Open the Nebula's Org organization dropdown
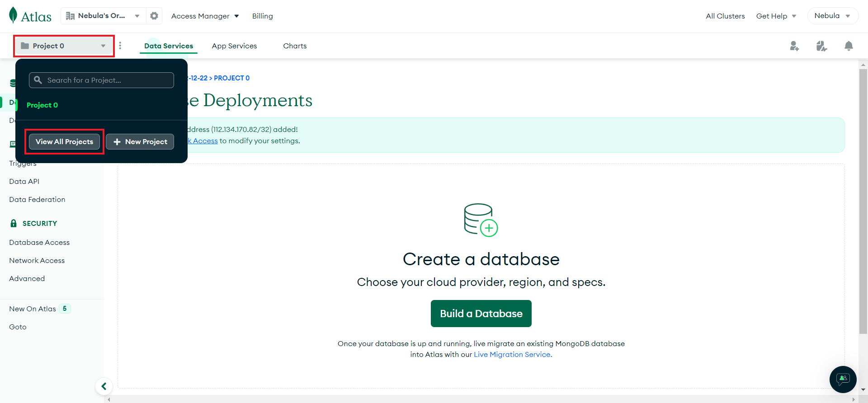The image size is (868, 403). point(103,16)
